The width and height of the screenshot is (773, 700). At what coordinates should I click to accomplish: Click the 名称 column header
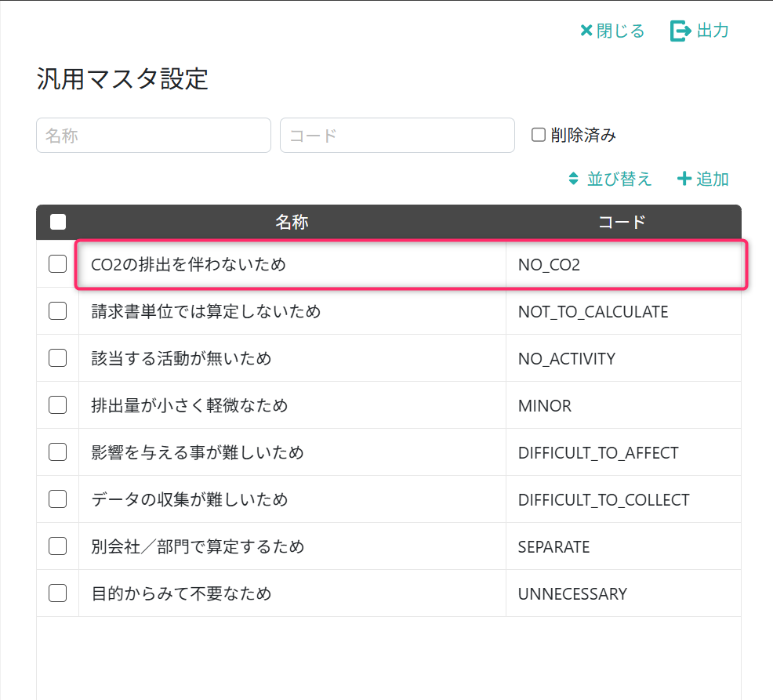[292, 223]
